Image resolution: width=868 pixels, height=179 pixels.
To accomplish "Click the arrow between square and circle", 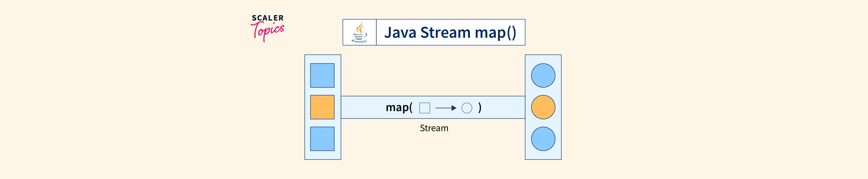I will click(x=446, y=108).
